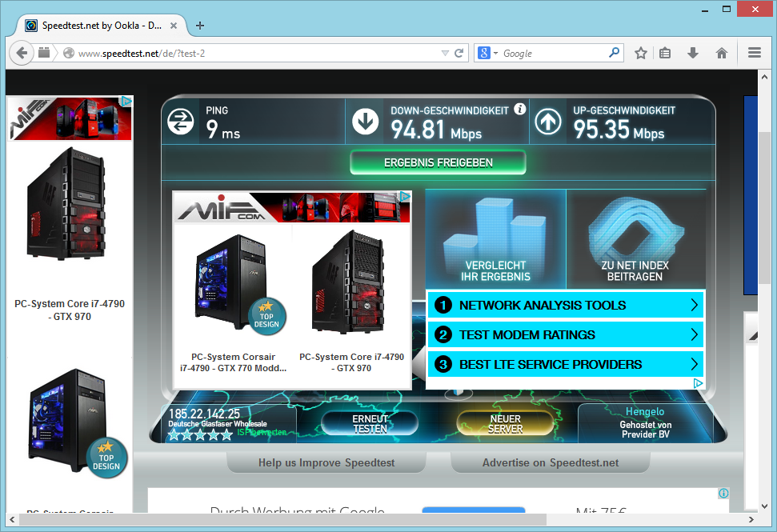Viewport: 777px width, 532px height.
Task: Bookmark this page with the star icon
Action: click(641, 53)
